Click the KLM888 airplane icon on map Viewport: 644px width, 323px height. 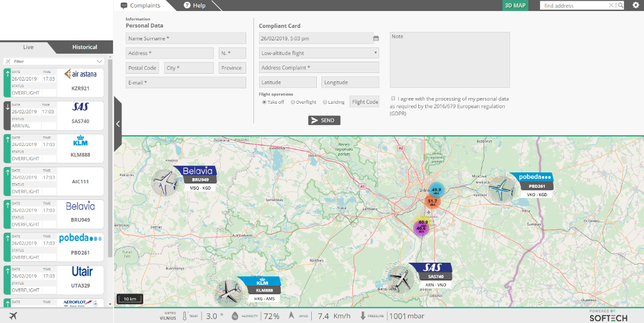[228, 291]
